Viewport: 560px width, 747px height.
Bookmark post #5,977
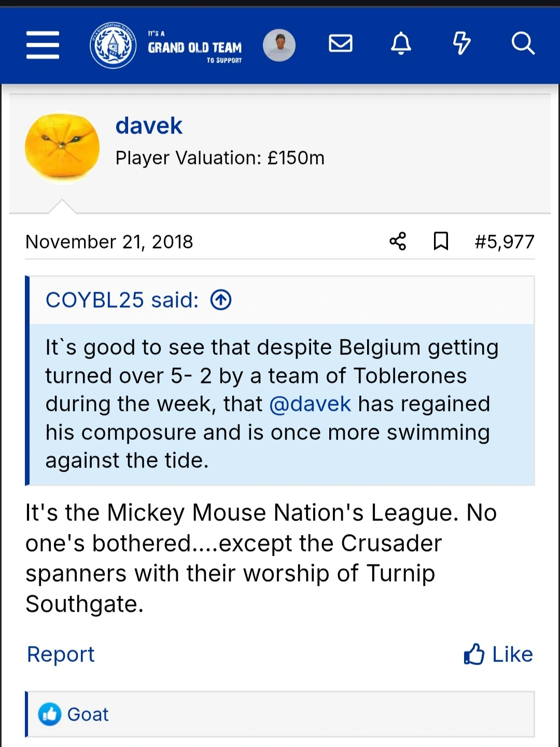(x=441, y=241)
